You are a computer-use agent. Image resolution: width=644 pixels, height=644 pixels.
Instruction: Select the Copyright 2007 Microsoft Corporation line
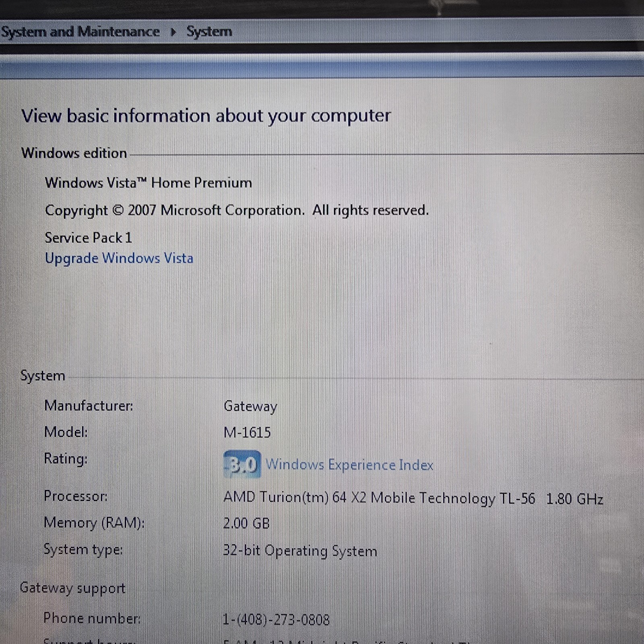(x=237, y=210)
